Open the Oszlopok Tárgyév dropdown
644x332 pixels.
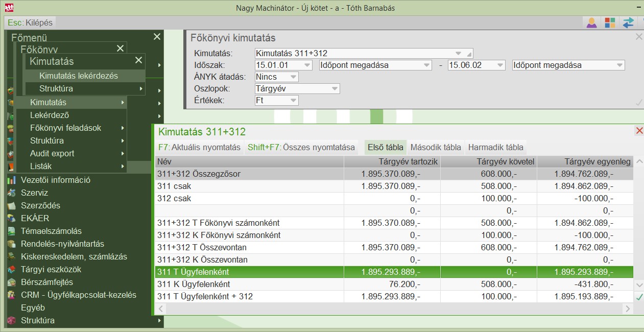click(x=297, y=88)
